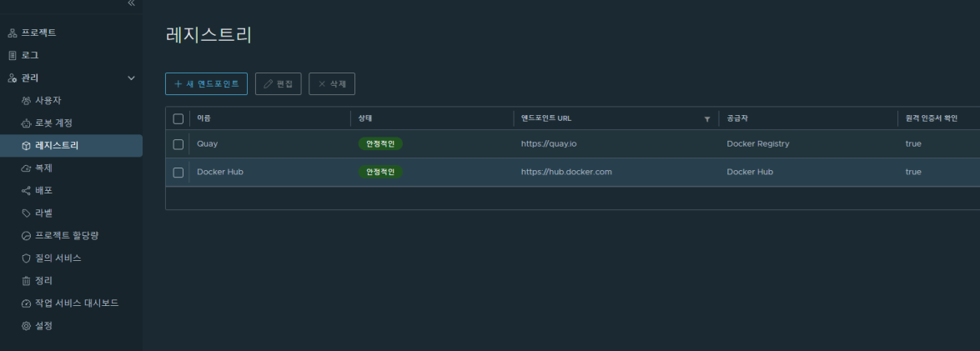Click the 새 엔드포인트 button
The image size is (980, 351).
206,83
